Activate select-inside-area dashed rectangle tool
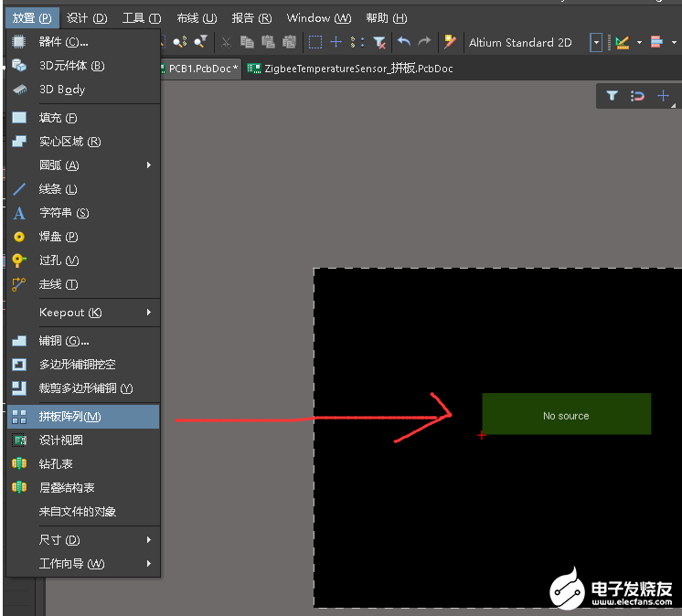Screen dimensions: 682x616 click(x=315, y=43)
